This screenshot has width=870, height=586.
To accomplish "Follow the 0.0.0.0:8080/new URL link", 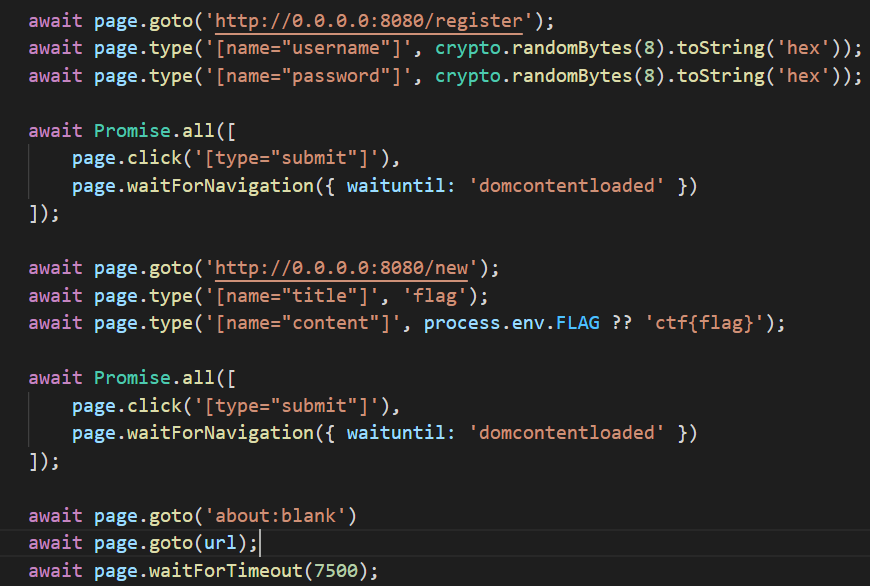I will click(350, 268).
